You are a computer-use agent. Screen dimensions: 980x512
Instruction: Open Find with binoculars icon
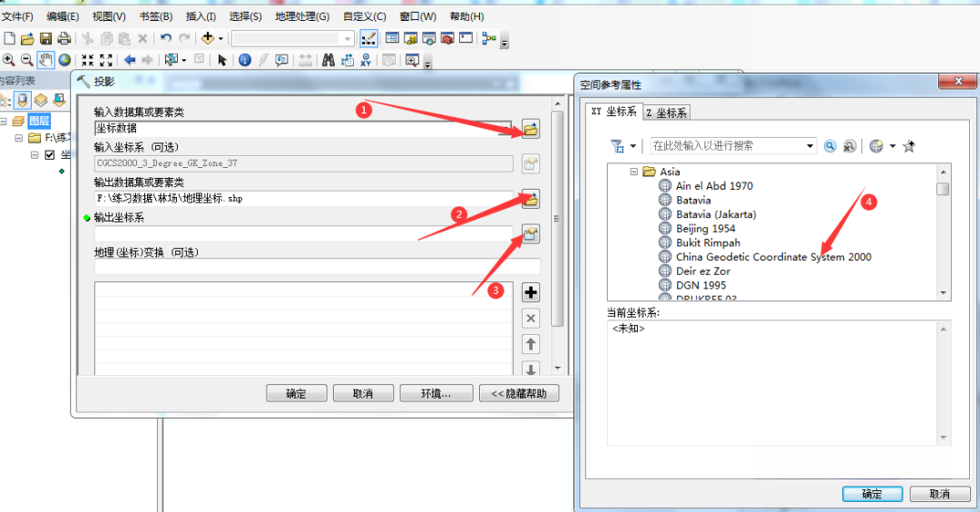(x=328, y=60)
